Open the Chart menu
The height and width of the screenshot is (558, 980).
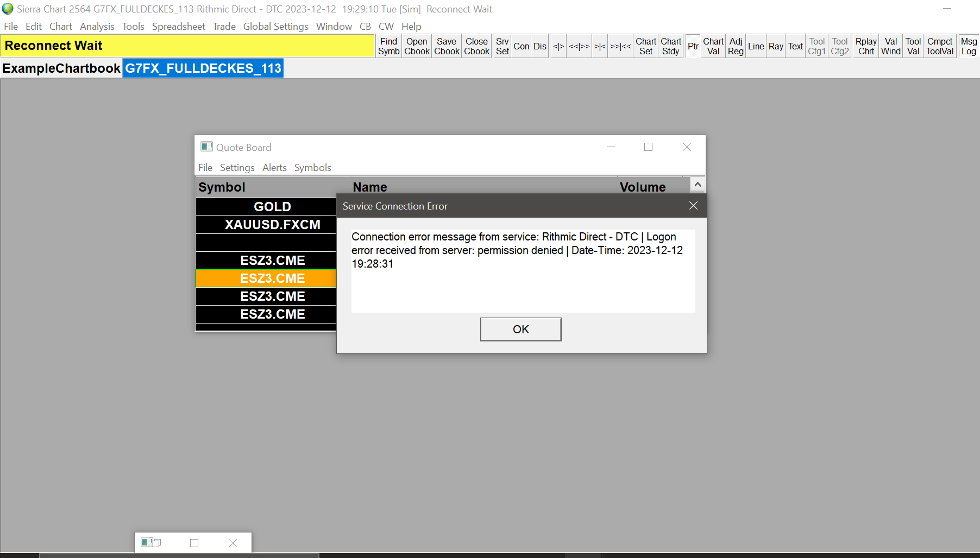coord(61,27)
